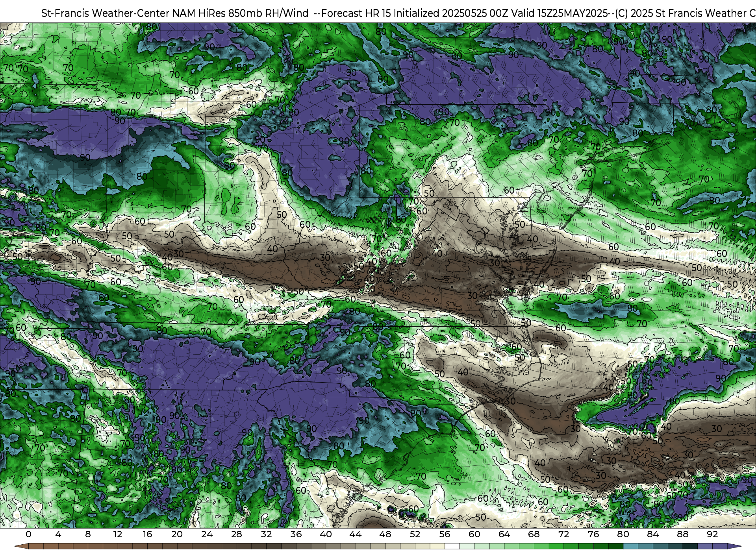This screenshot has width=756, height=551.
Task: Click the "Forecast HR 15" text
Action: pos(356,13)
